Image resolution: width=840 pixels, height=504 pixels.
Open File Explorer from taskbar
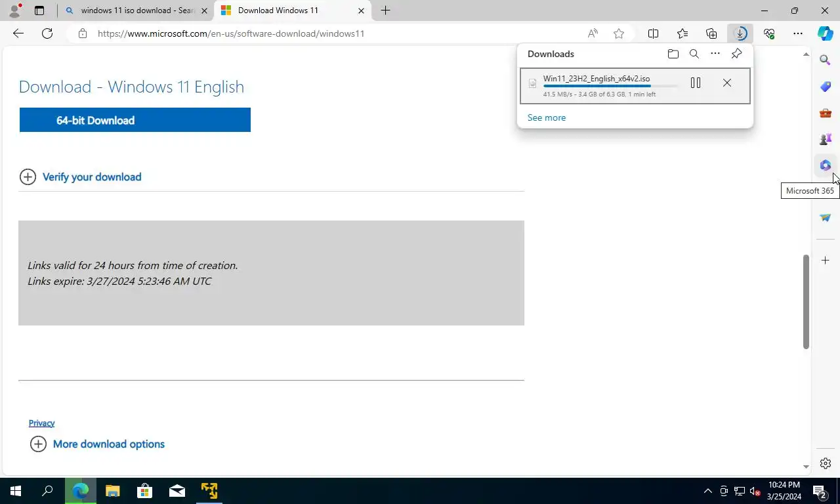tap(113, 491)
